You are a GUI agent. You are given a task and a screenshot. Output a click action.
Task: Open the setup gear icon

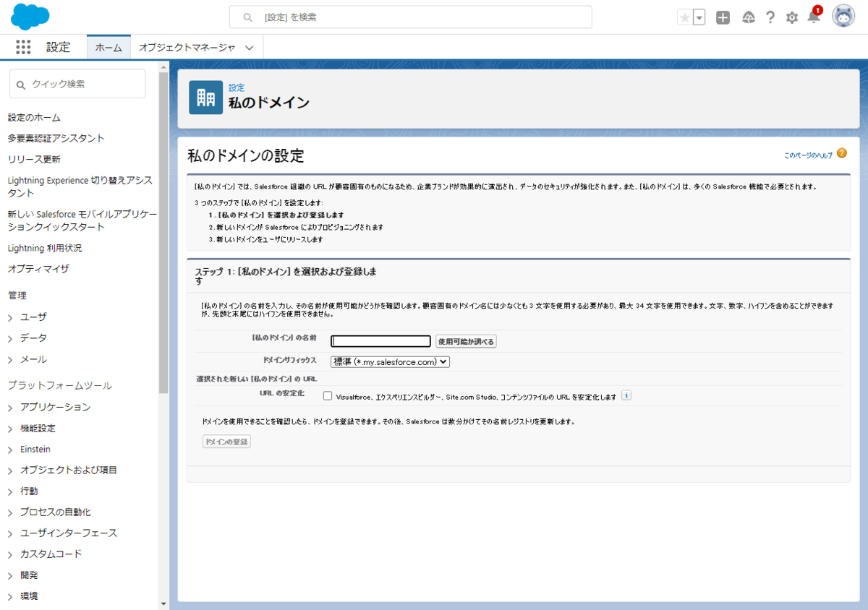pos(792,17)
